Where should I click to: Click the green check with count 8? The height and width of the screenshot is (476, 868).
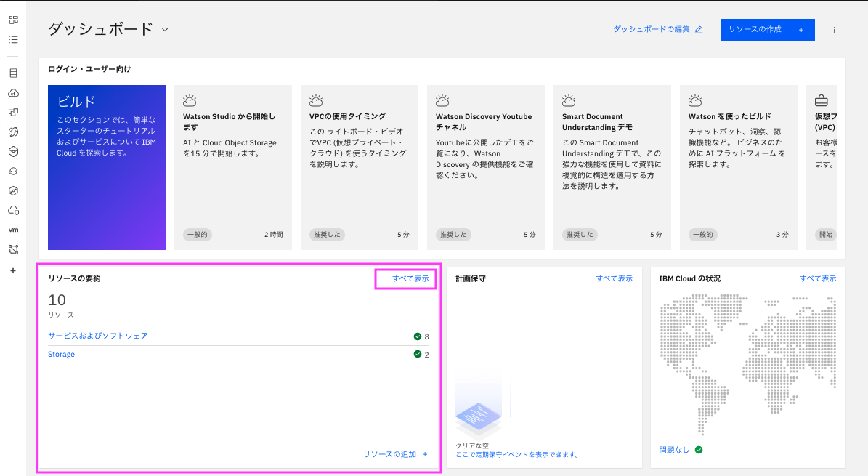point(418,336)
